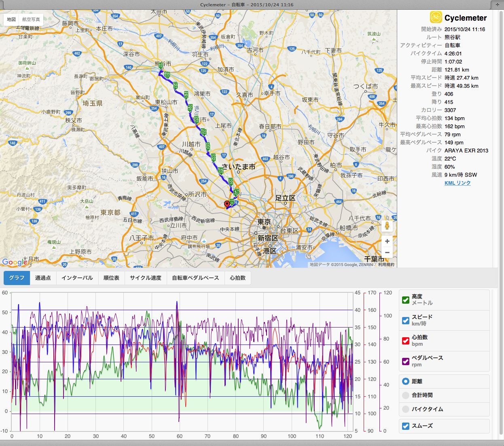
Task: Click the つくば市 label on the map
Action: tap(366, 86)
